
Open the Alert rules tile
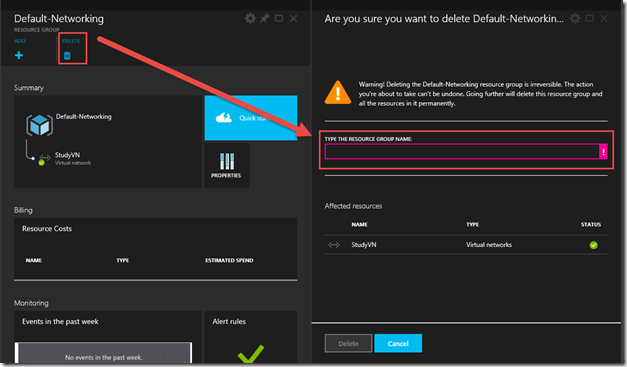pos(251,337)
